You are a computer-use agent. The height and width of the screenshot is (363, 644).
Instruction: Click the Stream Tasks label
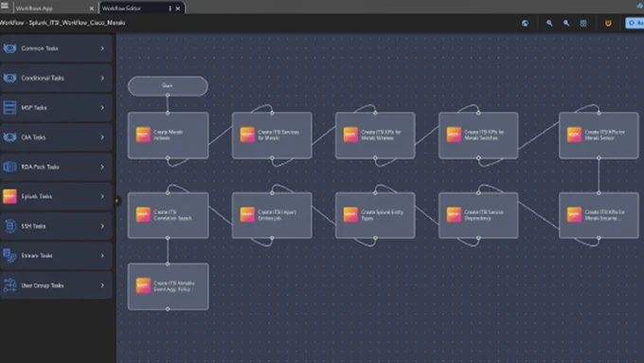point(37,255)
